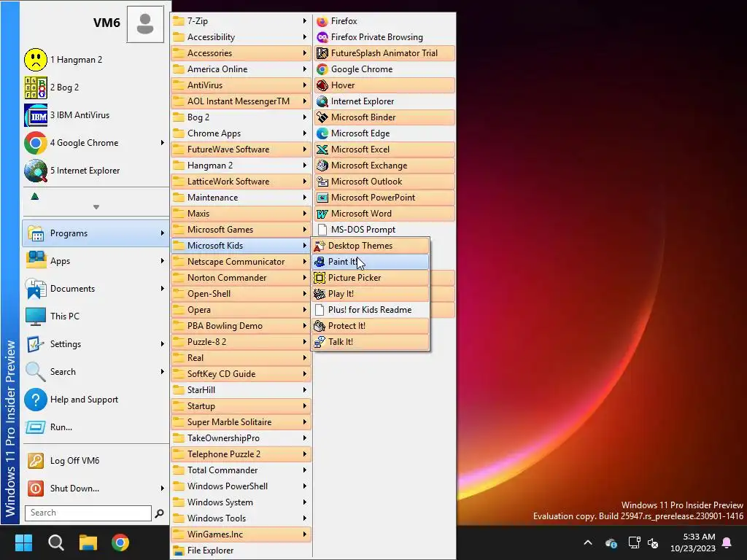Start IBM AntiVirus from recent list

coord(96,114)
